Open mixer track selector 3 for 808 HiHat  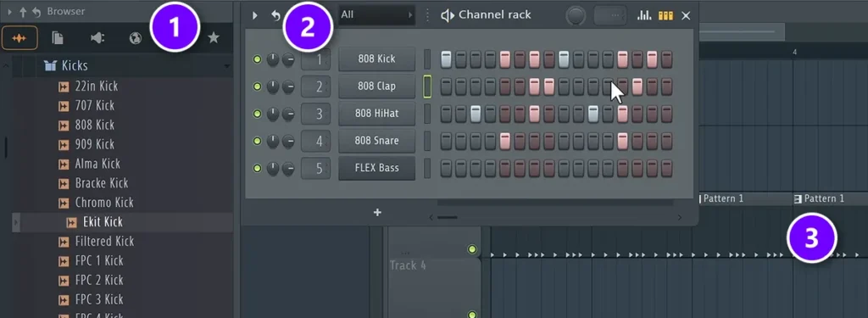pyautogui.click(x=315, y=114)
